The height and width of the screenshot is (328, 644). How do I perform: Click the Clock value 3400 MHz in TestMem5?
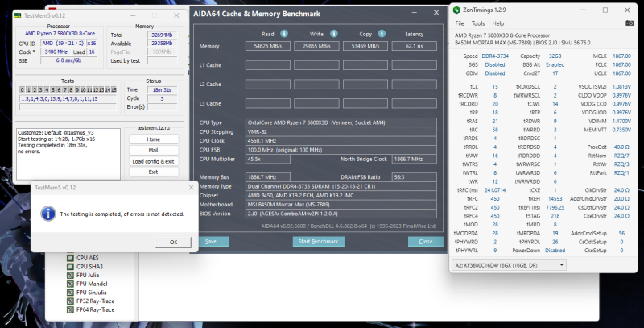tap(56, 52)
